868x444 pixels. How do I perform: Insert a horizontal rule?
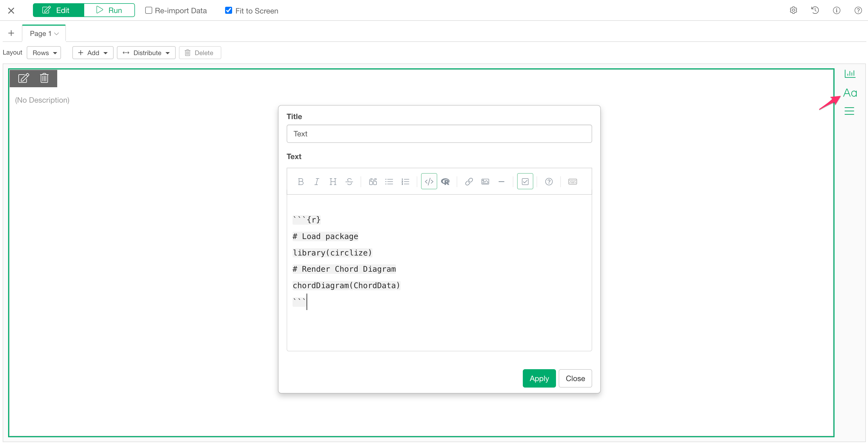pyautogui.click(x=501, y=182)
